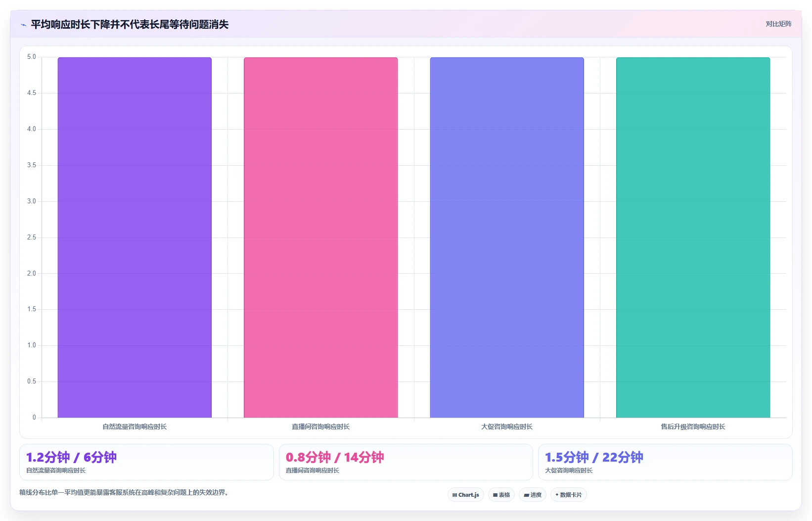This screenshot has height=521, width=812.
Task: Click the 1.0 y-axis tick label
Action: 32,345
